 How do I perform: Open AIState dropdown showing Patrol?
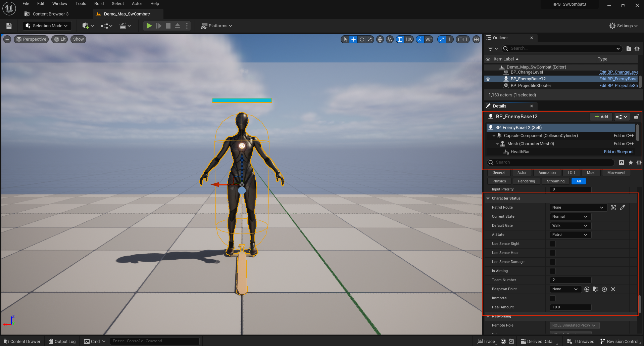pos(571,235)
